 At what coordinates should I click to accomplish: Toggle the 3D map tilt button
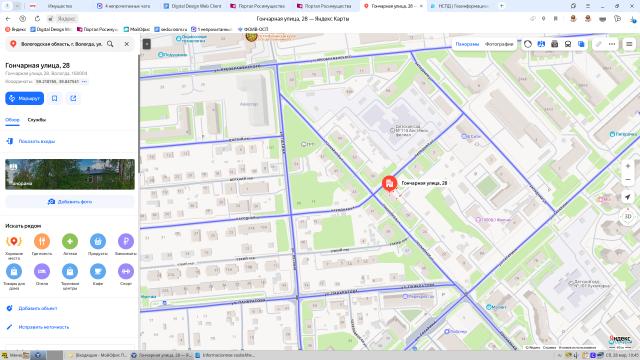point(628,216)
